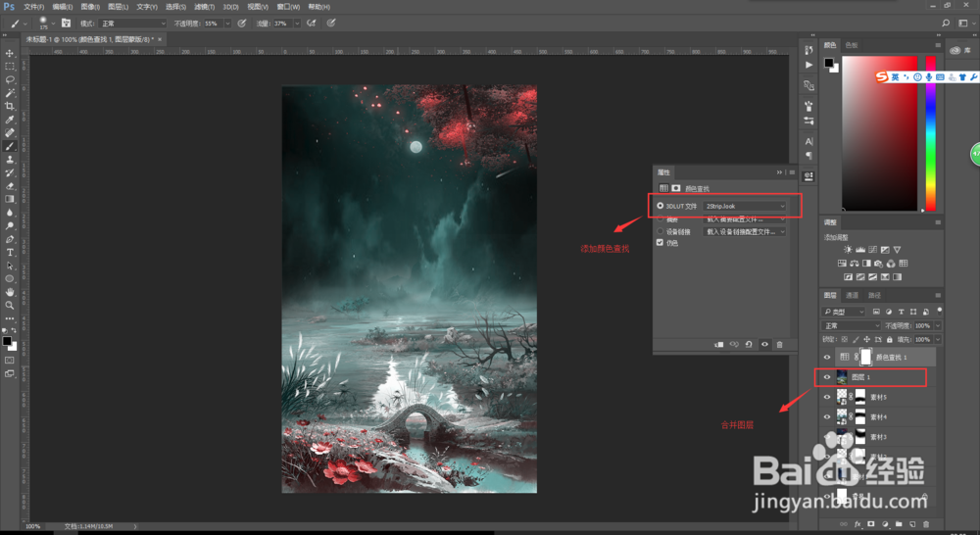Switch to the 色板 tab
Screen dimensions: 980x535
pyautogui.click(x=852, y=45)
